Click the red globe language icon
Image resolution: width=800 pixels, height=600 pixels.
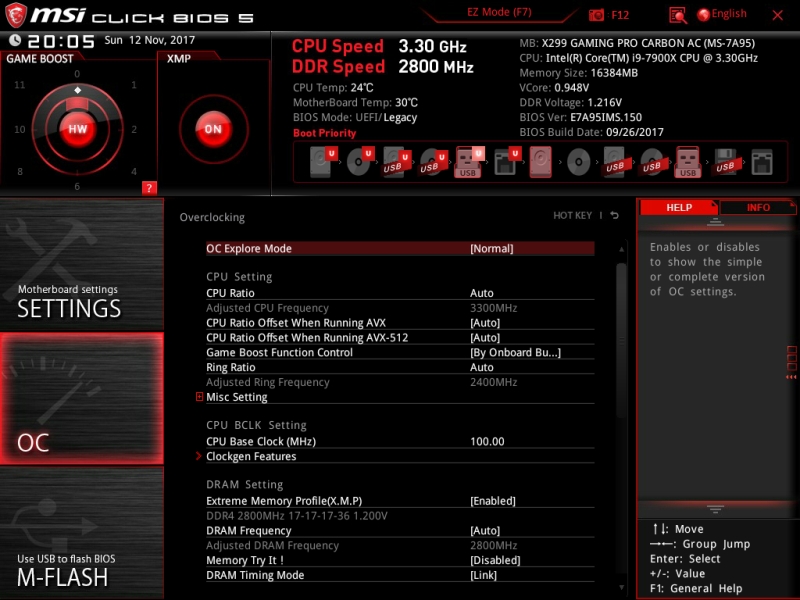point(704,15)
